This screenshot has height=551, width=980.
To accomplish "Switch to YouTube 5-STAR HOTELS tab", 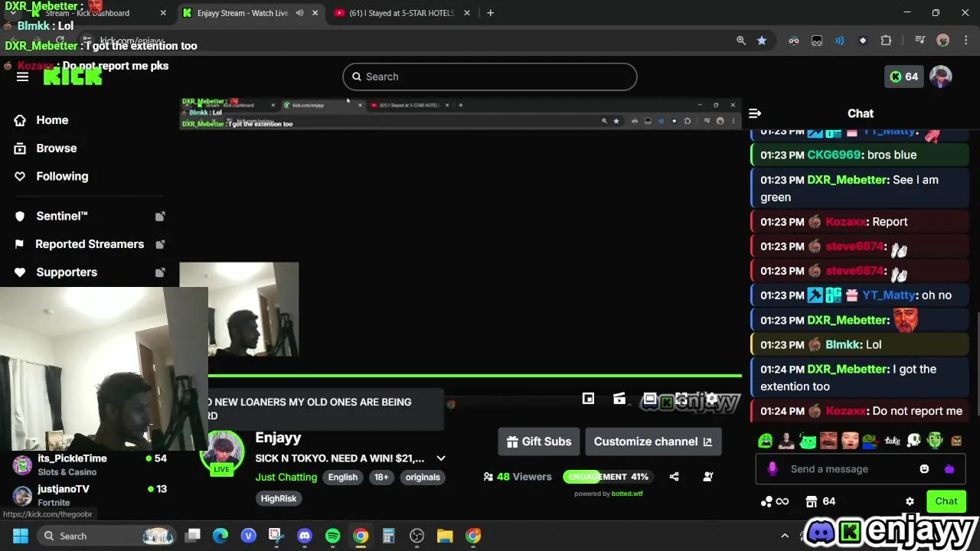I will point(401,13).
